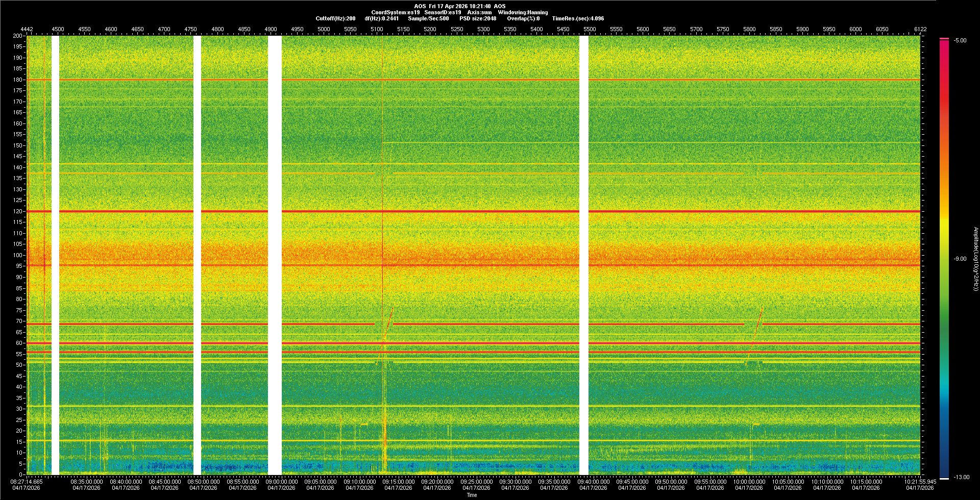The width and height of the screenshot is (980, 500).
Task: Select the -5.00 colorbar maximum label
Action: tap(960, 41)
